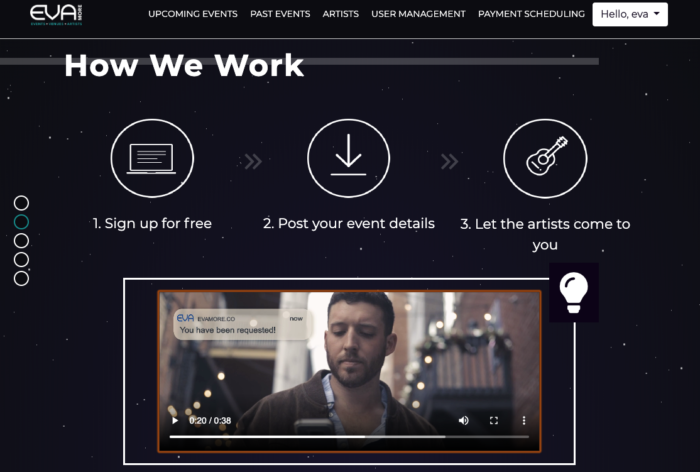The image size is (700, 472).
Task: Select the last section navigation dot
Action: [21, 278]
